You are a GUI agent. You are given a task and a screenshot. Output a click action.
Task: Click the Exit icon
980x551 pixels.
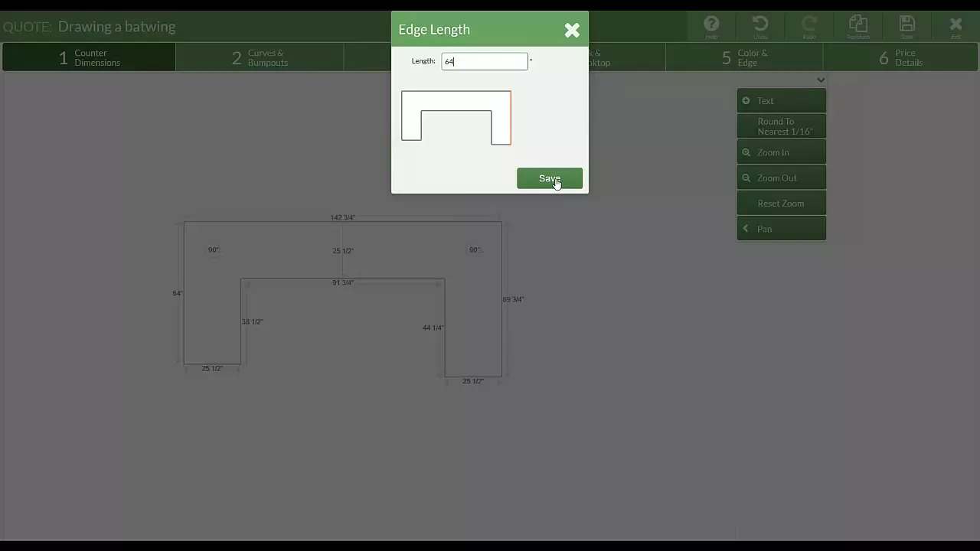pyautogui.click(x=955, y=27)
